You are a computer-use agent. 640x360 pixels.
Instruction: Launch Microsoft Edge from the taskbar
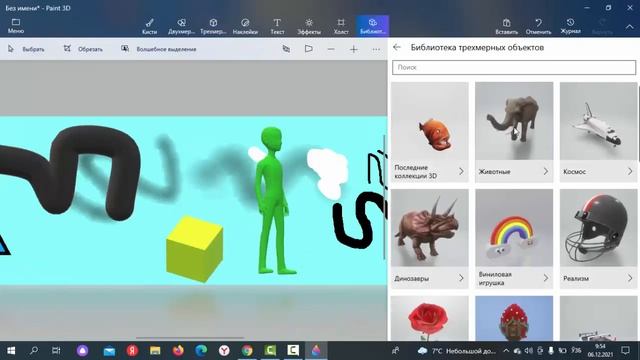tap(201, 351)
